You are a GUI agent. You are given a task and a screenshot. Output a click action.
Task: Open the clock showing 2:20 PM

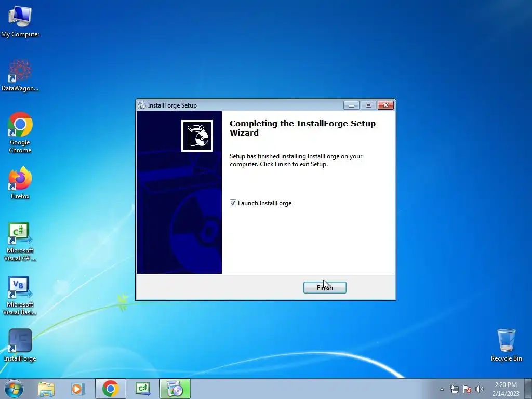coord(506,389)
